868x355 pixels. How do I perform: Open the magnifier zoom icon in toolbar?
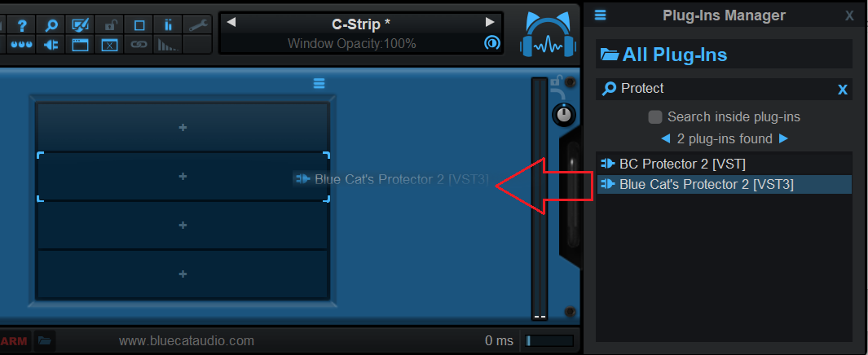51,25
